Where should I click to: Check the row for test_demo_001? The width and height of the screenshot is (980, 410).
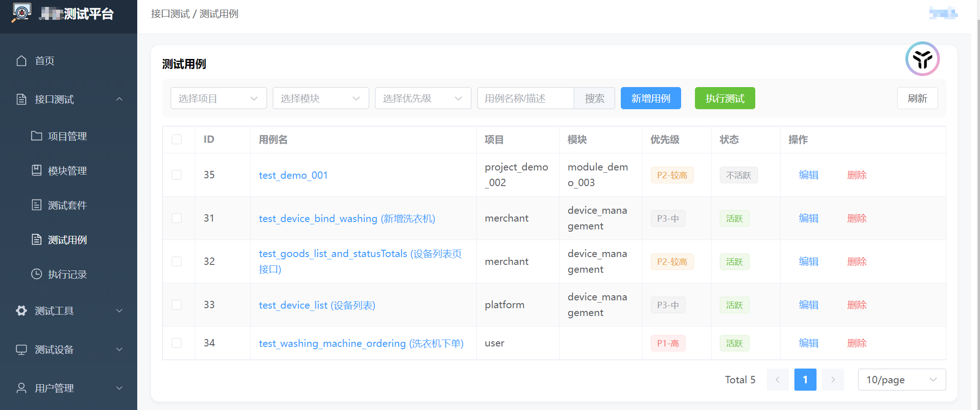pyautogui.click(x=177, y=175)
